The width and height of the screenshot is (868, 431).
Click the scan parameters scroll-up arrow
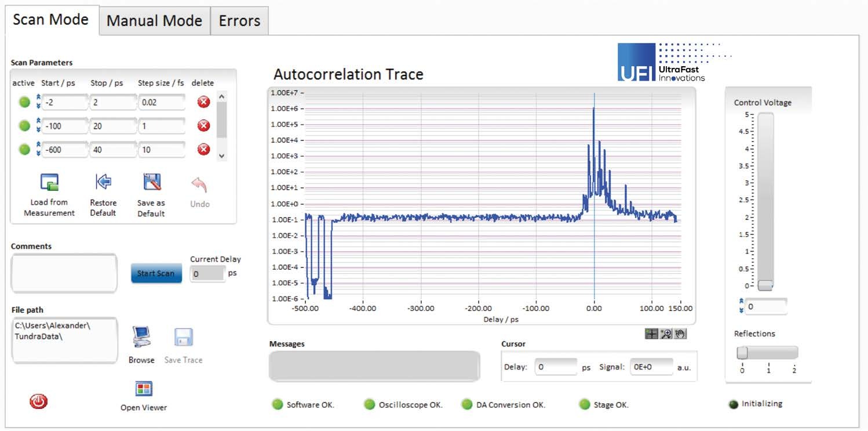[x=222, y=96]
